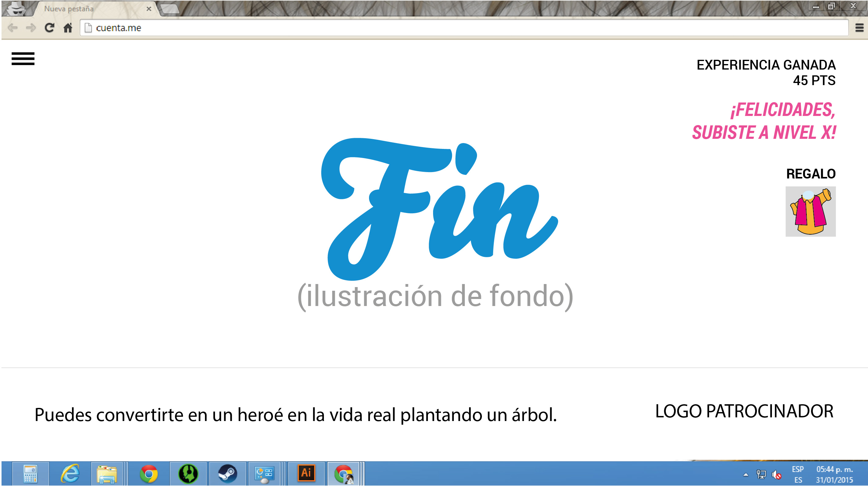Screen dimensions: 868x486
Task: Open a new tab with the tab button
Action: (x=170, y=9)
